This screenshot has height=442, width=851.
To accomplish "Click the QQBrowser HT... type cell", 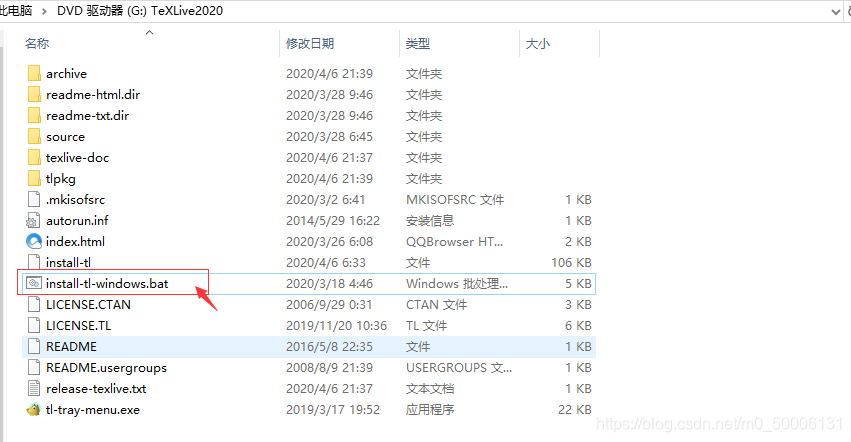I will pyautogui.click(x=454, y=241).
